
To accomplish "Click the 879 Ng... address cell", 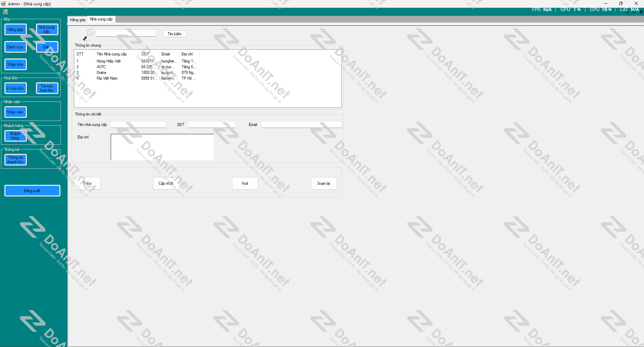I will click(189, 73).
